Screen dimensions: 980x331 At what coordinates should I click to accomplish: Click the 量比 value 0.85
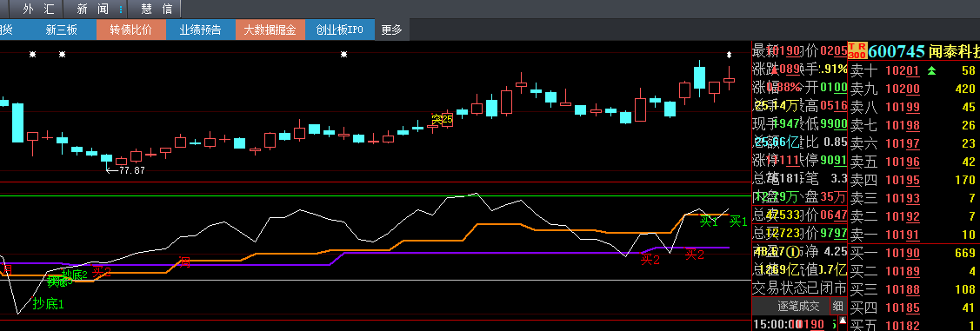pos(836,142)
